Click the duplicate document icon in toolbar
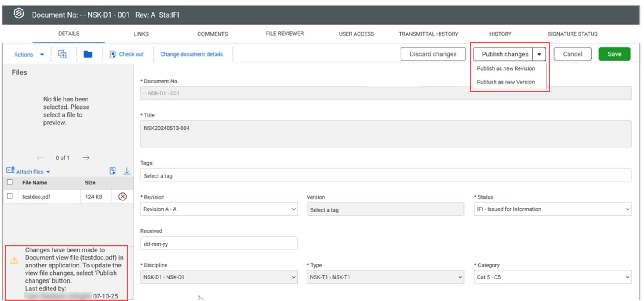The image size is (644, 301). pyautogui.click(x=62, y=54)
